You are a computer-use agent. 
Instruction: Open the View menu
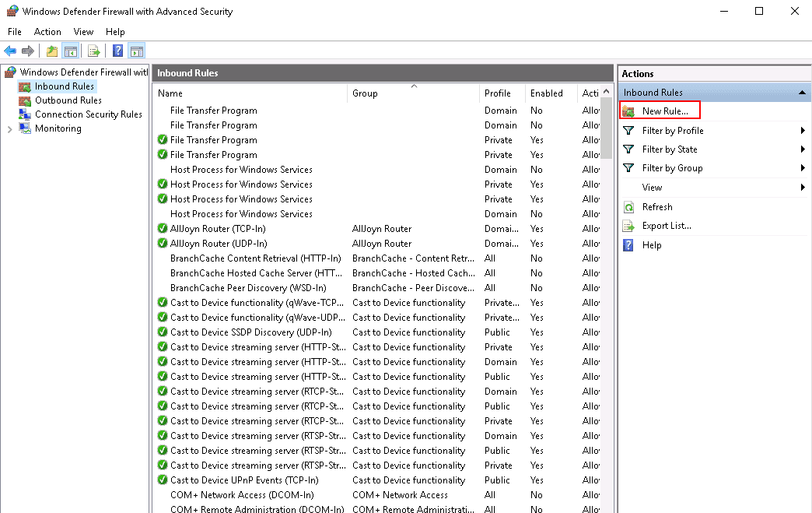click(x=83, y=32)
